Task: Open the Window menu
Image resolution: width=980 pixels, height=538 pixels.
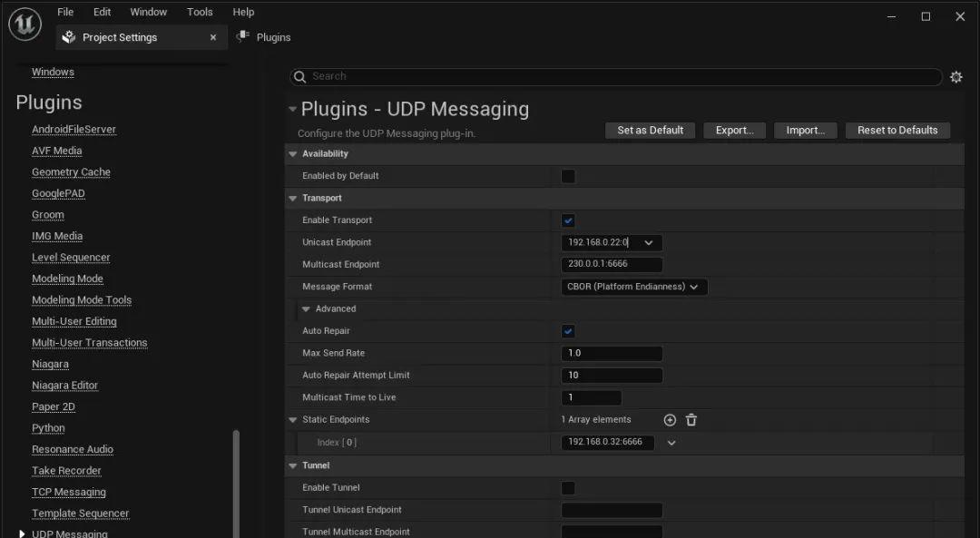Action: 148,12
